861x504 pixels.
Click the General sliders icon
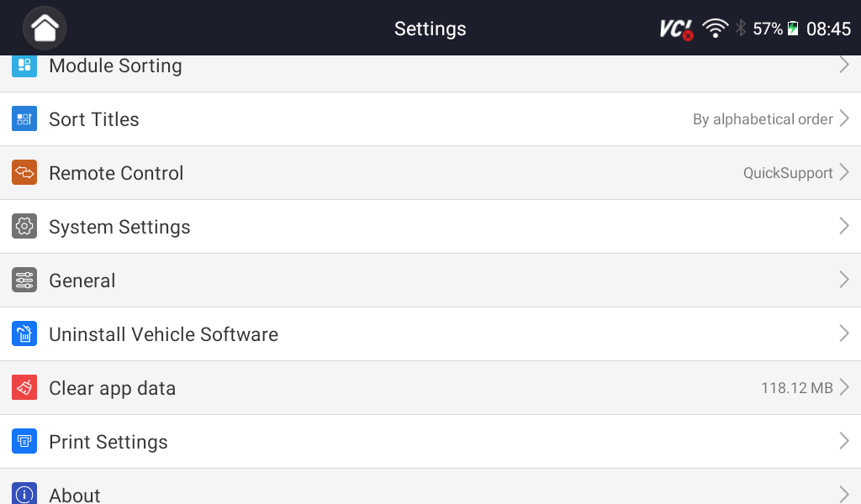24,281
